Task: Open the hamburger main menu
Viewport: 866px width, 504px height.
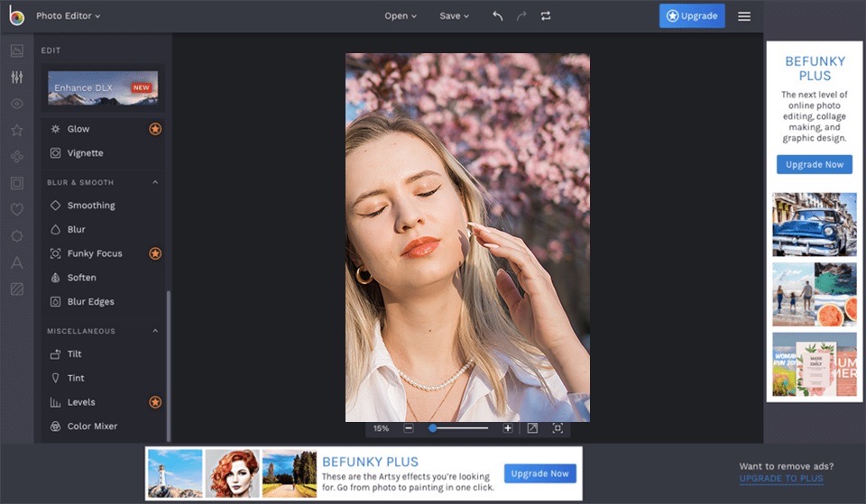Action: 744,16
